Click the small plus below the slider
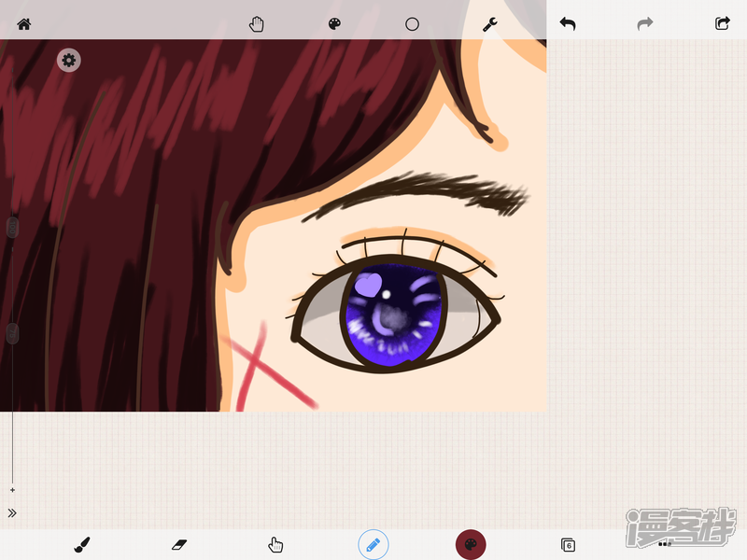747x560 pixels. pyautogui.click(x=12, y=490)
